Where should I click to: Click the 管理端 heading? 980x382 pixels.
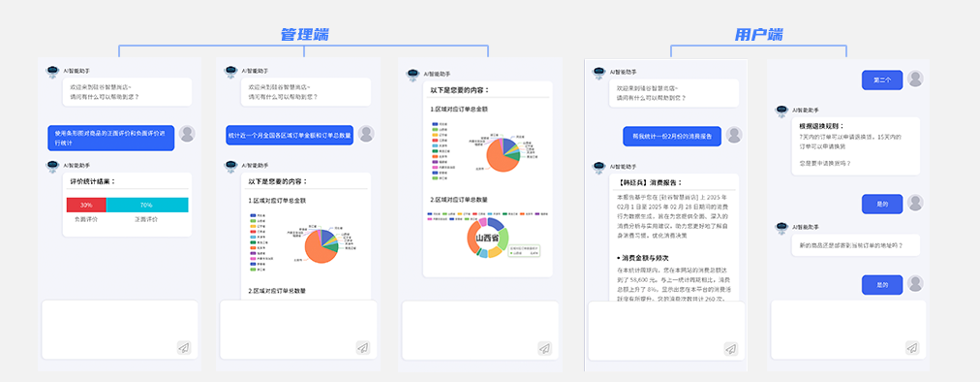[304, 35]
